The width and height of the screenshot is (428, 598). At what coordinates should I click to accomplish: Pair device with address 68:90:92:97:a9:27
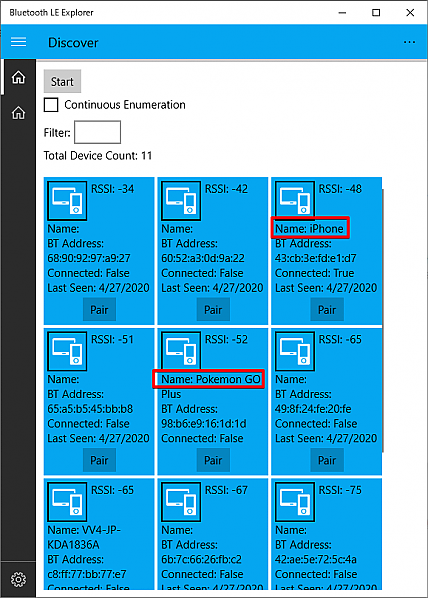click(99, 310)
